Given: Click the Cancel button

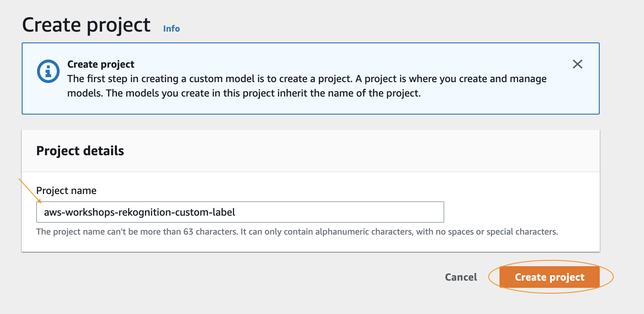Looking at the screenshot, I should pos(461,277).
